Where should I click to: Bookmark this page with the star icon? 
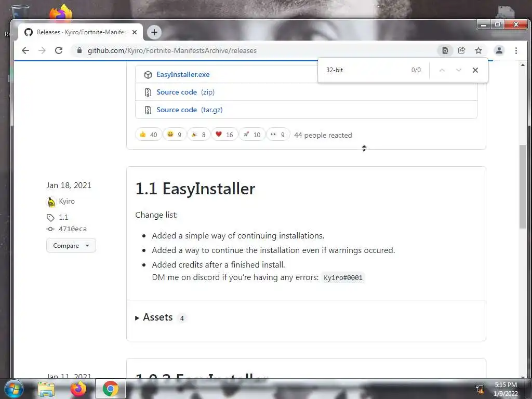478,50
